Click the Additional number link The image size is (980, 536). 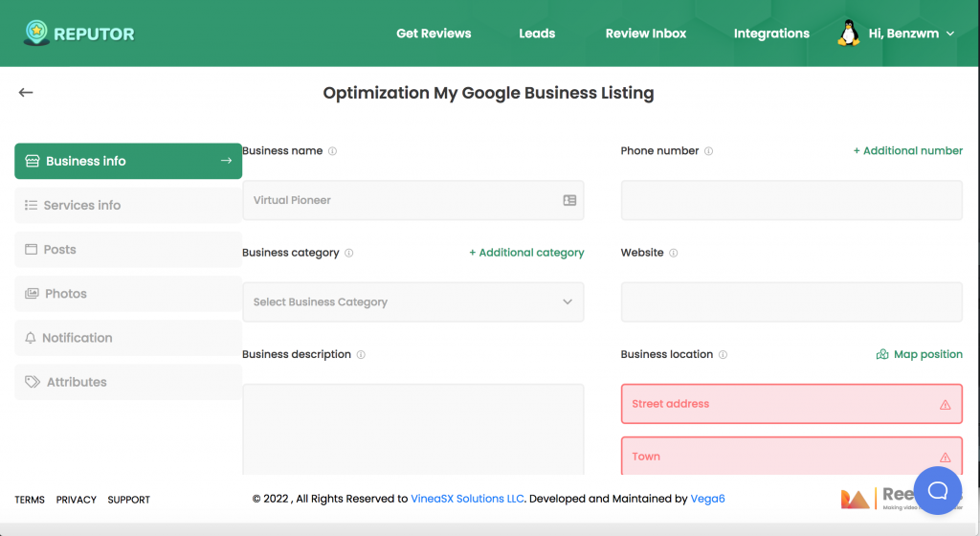pyautogui.click(x=907, y=151)
